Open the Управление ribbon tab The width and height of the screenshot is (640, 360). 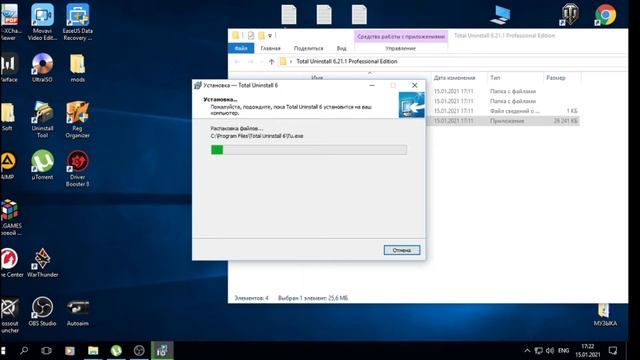pos(400,48)
